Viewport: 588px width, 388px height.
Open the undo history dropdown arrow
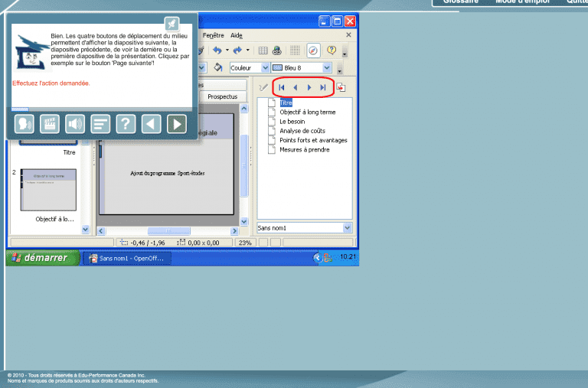227,51
